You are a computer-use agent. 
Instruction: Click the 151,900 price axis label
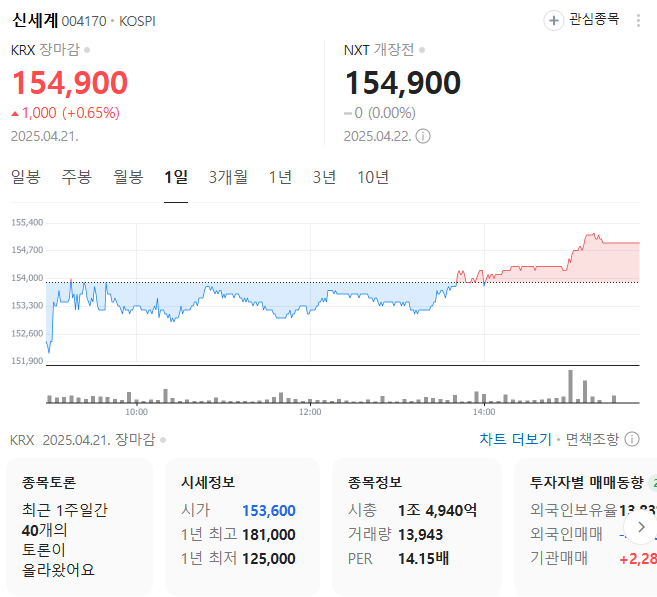coord(27,361)
